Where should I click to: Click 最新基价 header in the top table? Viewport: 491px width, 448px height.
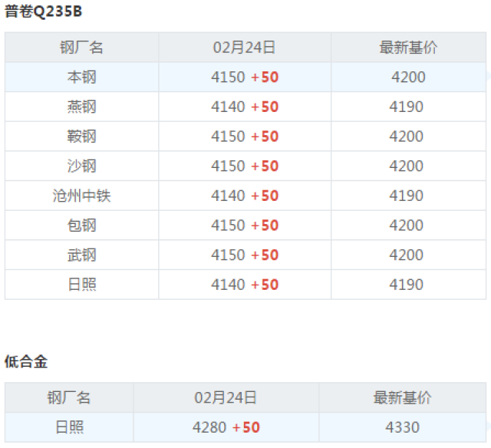coord(408,48)
